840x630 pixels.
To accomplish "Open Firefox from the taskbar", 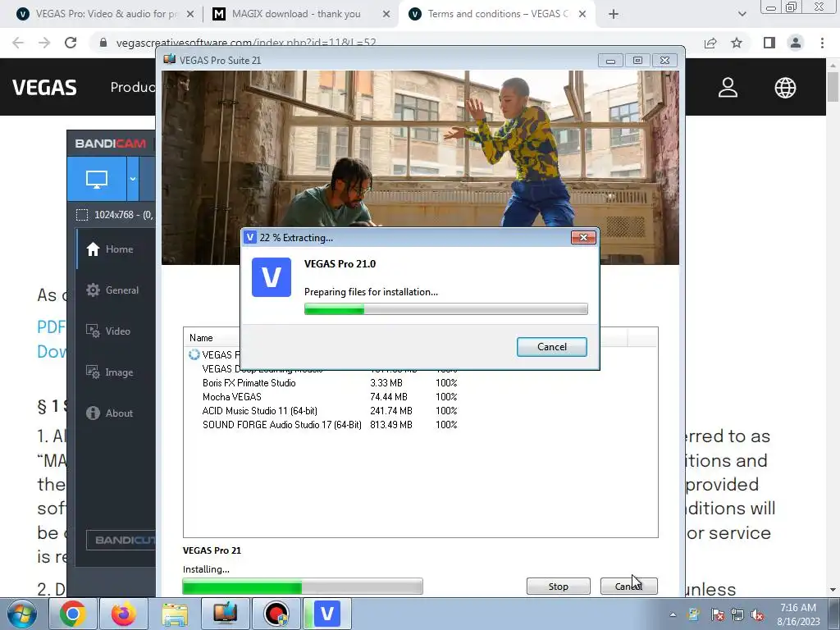I will (x=124, y=614).
